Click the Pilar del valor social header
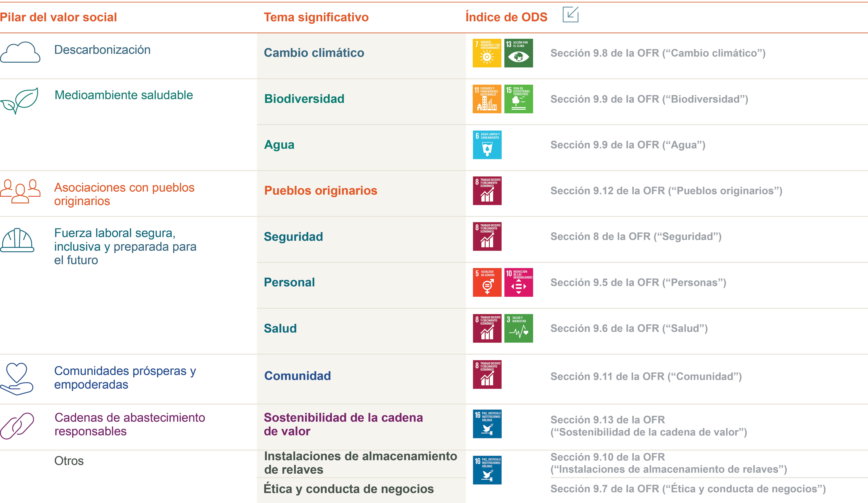 coord(59,17)
